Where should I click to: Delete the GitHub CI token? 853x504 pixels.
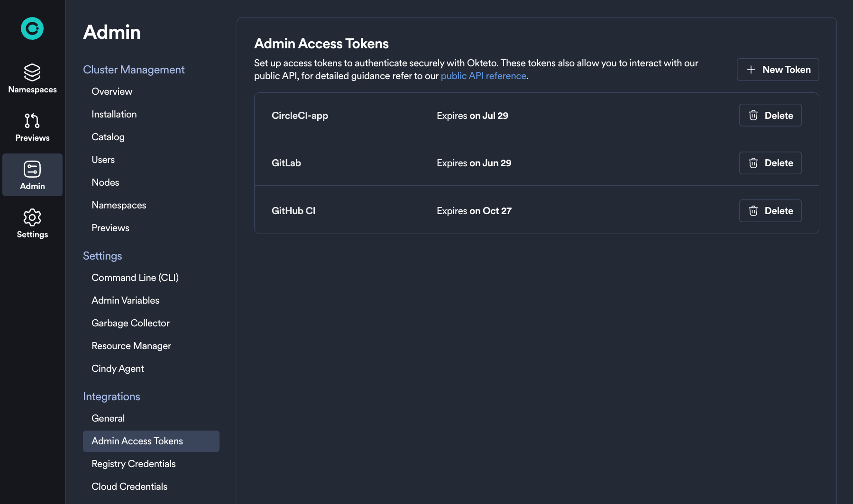[x=770, y=210]
